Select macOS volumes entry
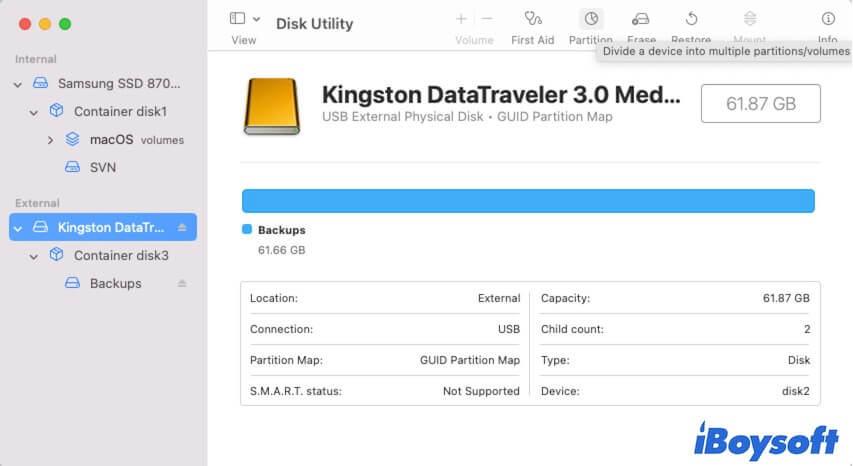The width and height of the screenshot is (853, 466). pyautogui.click(x=137, y=140)
